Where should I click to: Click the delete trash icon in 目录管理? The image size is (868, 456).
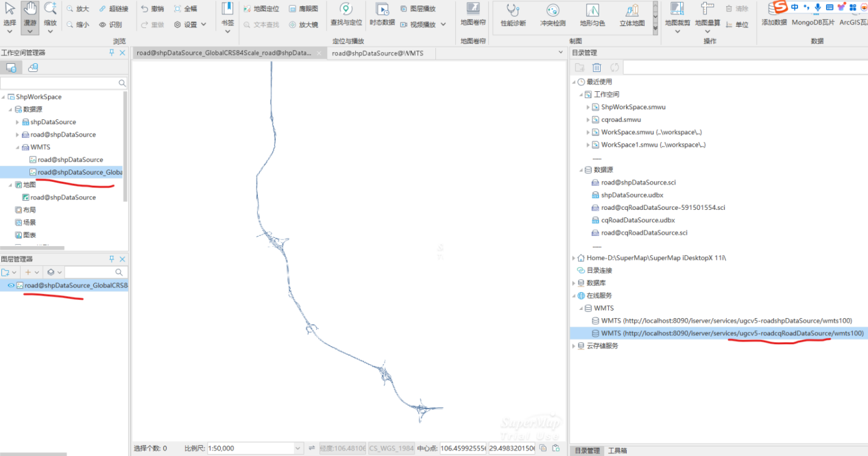[596, 67]
